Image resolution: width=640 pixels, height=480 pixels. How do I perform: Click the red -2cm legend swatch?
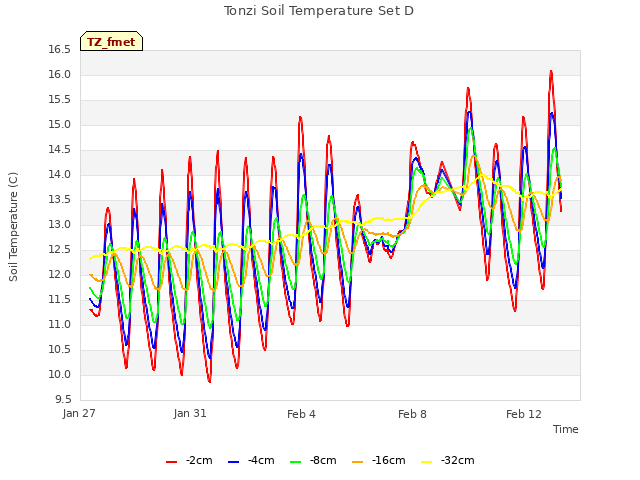(171, 462)
